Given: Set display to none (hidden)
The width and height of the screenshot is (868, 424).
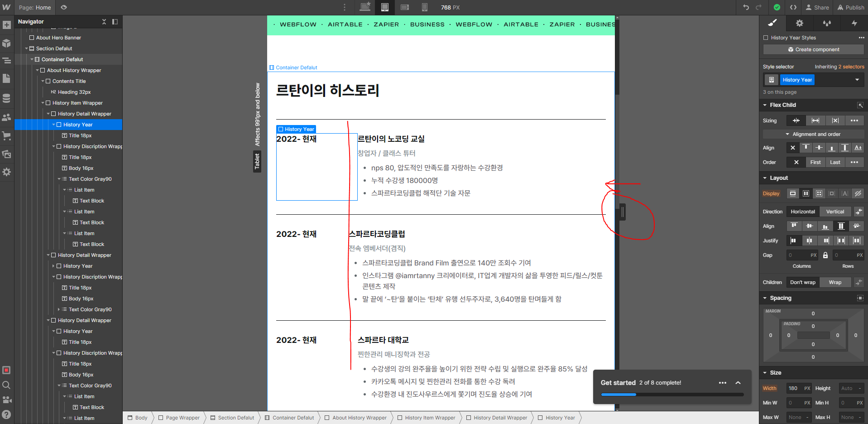Looking at the screenshot, I should coord(858,193).
